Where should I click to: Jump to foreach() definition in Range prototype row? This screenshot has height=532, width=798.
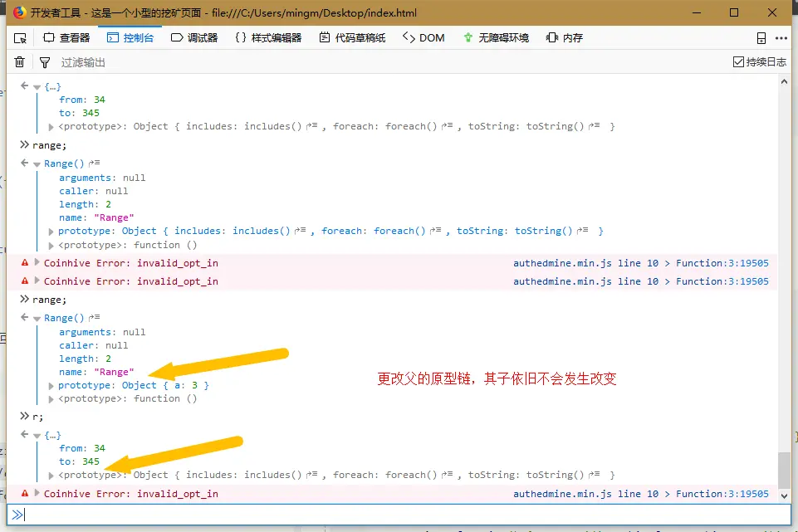point(435,231)
